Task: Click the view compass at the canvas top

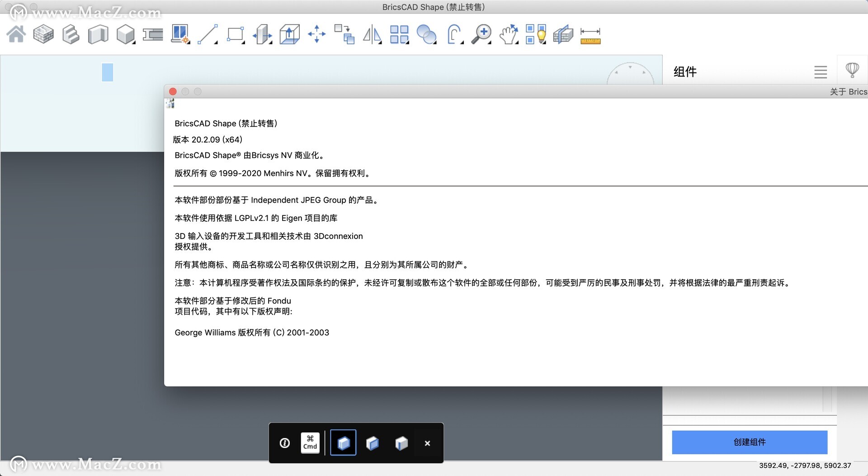Action: point(630,73)
